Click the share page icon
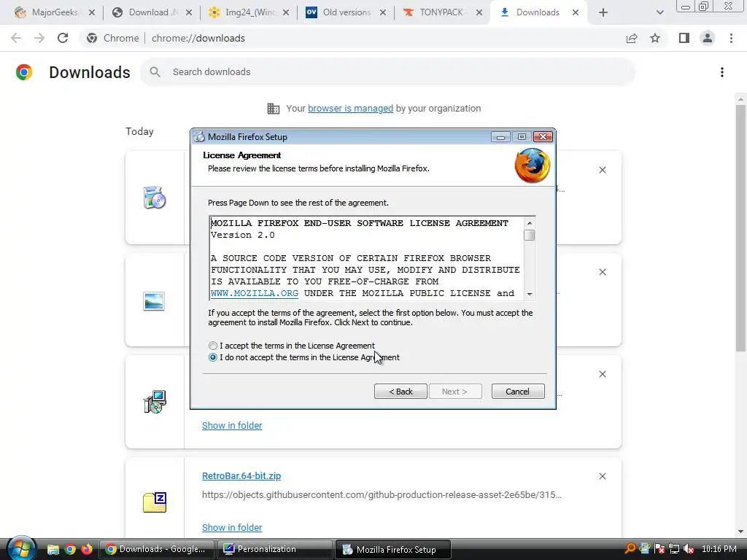 point(632,38)
